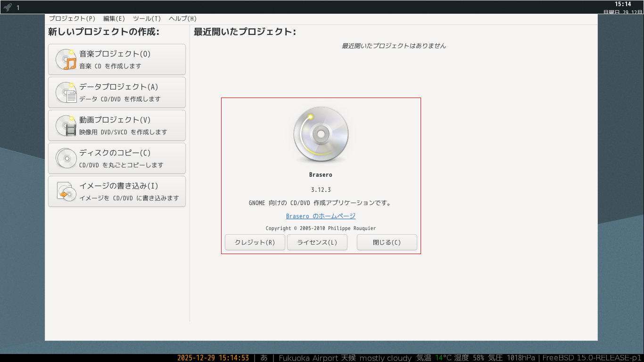Open the Brasero のホームページ link
Screen dimensions: 644x362
(321, 216)
